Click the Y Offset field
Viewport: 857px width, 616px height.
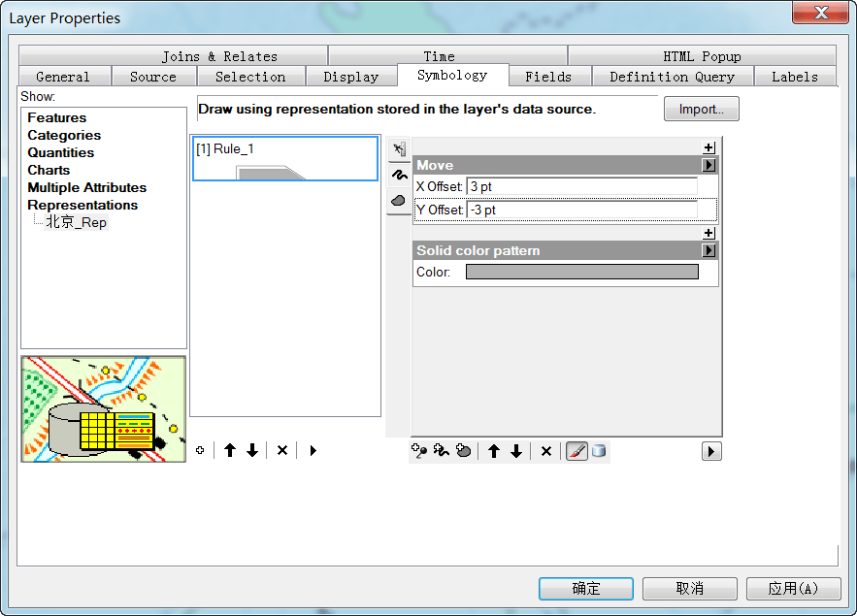(x=582, y=211)
